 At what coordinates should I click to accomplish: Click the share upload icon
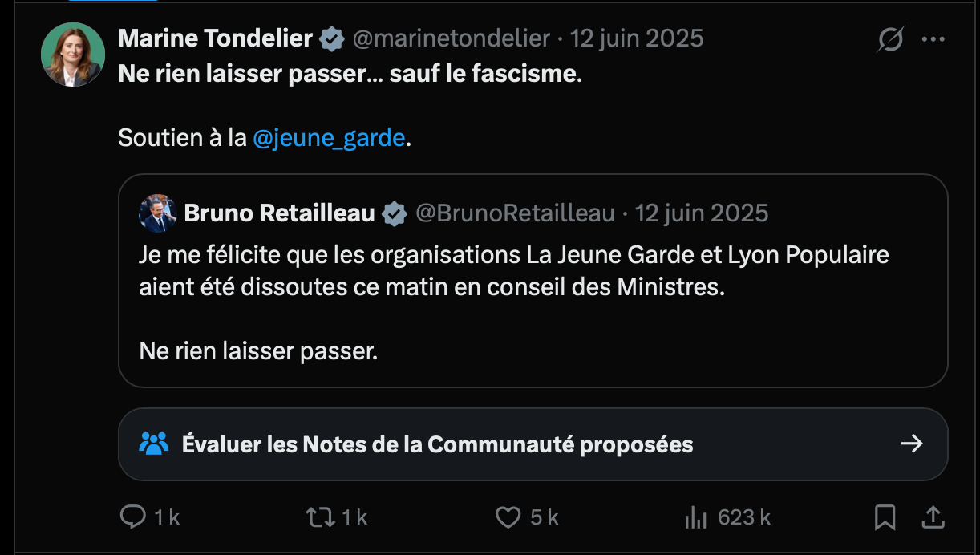(933, 517)
